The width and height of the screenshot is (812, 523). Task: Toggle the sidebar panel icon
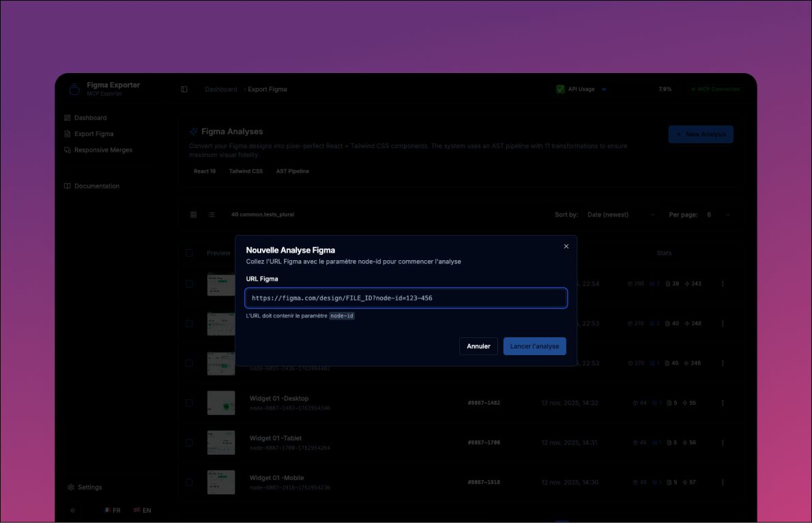[x=184, y=89]
